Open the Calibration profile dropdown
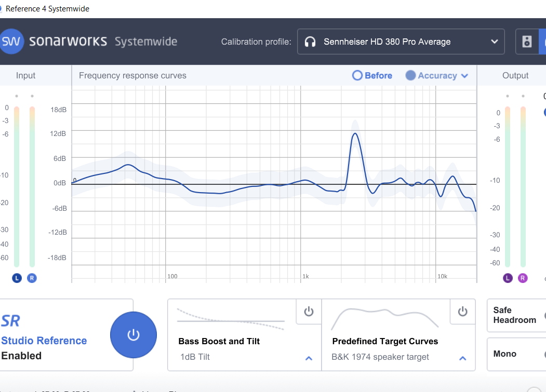This screenshot has width=546, height=392. pyautogui.click(x=401, y=42)
